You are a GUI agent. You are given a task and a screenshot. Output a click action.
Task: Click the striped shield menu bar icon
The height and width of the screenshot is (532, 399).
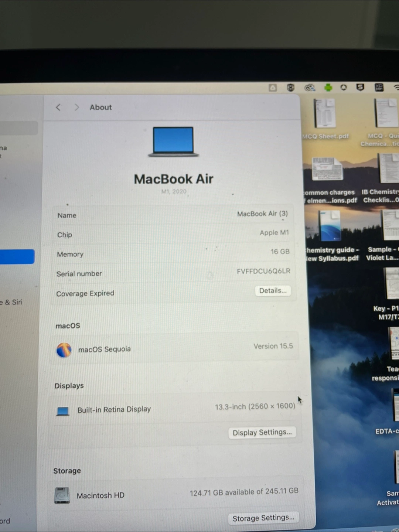tap(291, 88)
